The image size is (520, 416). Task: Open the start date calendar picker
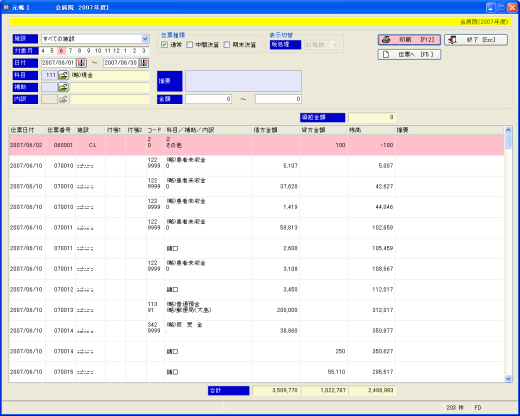[x=81, y=63]
